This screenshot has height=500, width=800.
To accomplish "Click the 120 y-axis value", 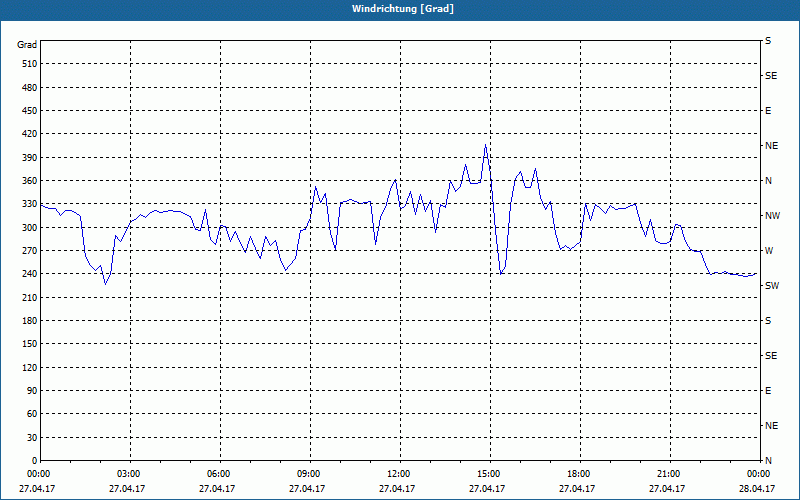I will [30, 367].
